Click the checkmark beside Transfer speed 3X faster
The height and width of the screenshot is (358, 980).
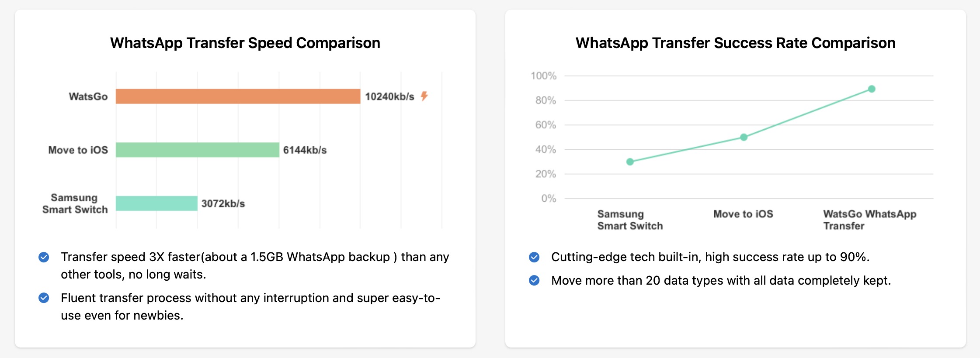click(x=44, y=257)
